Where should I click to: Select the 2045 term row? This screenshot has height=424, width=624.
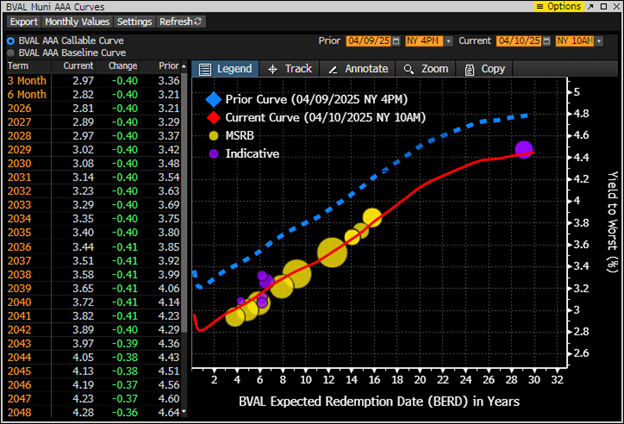(94, 371)
